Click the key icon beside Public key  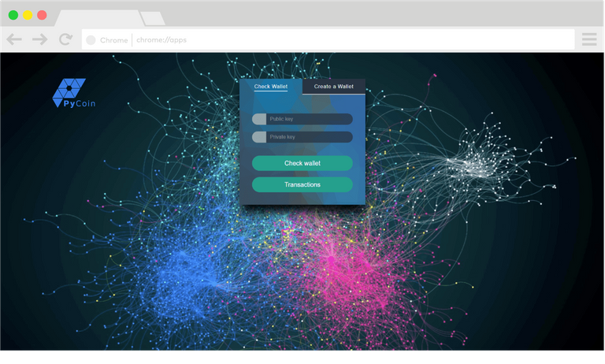pyautogui.click(x=259, y=119)
